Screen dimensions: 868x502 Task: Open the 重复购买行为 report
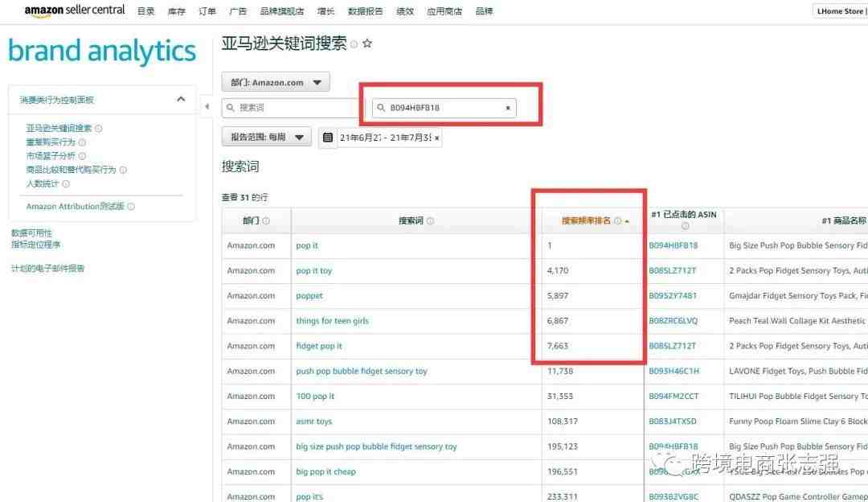coord(51,142)
